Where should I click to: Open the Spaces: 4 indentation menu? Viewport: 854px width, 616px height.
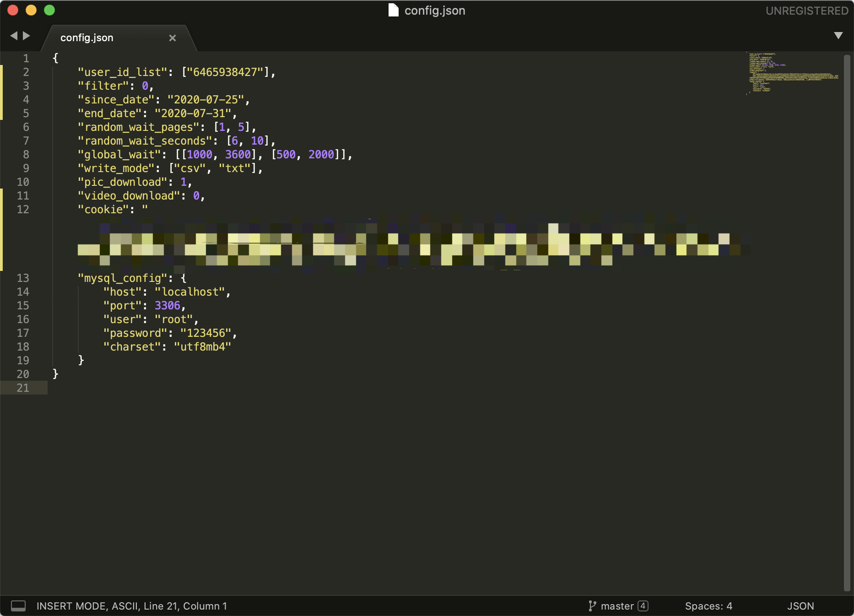coord(708,606)
